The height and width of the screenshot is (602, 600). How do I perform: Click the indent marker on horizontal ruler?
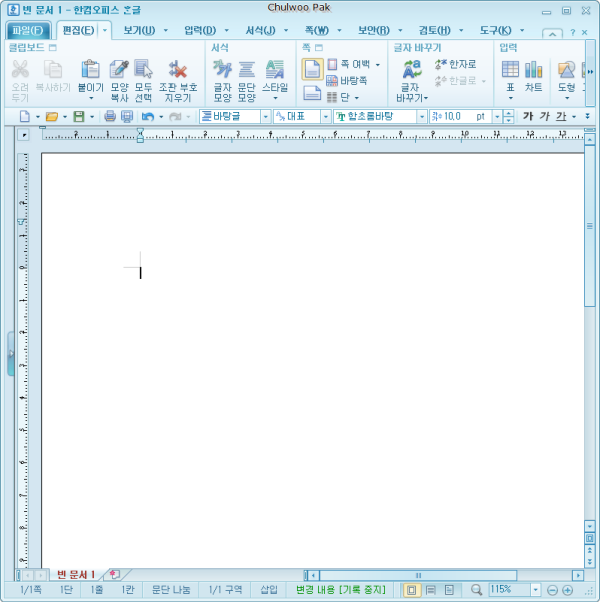coord(140,135)
